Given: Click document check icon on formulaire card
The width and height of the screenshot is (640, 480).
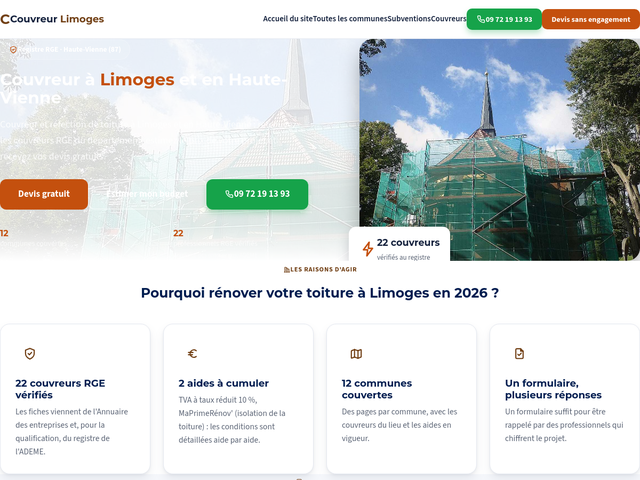Looking at the screenshot, I should pos(519,353).
